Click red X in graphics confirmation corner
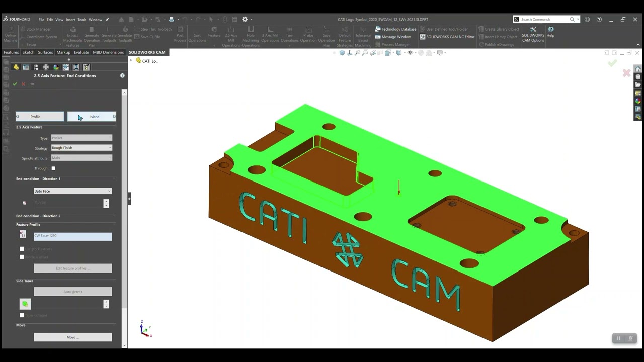644x362 pixels. (626, 73)
